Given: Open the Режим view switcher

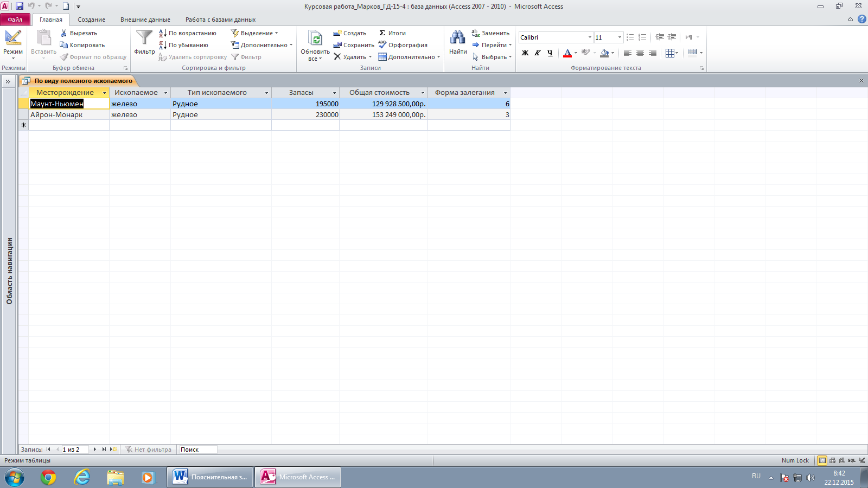Looking at the screenshot, I should (x=13, y=44).
